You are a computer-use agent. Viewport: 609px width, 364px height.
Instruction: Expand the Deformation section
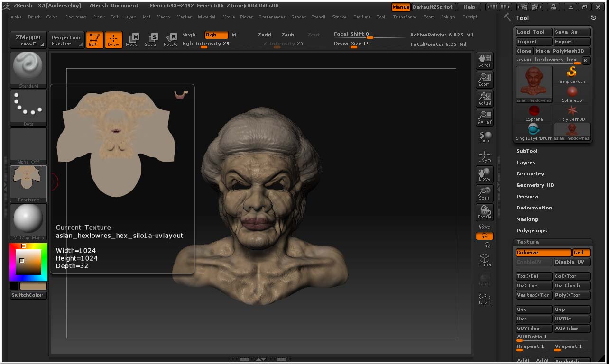[534, 208]
